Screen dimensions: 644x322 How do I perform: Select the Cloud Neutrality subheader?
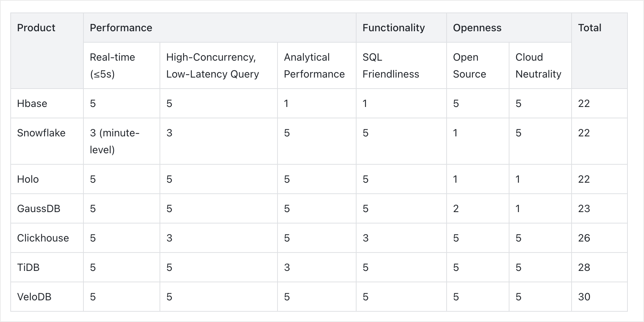pos(538,65)
